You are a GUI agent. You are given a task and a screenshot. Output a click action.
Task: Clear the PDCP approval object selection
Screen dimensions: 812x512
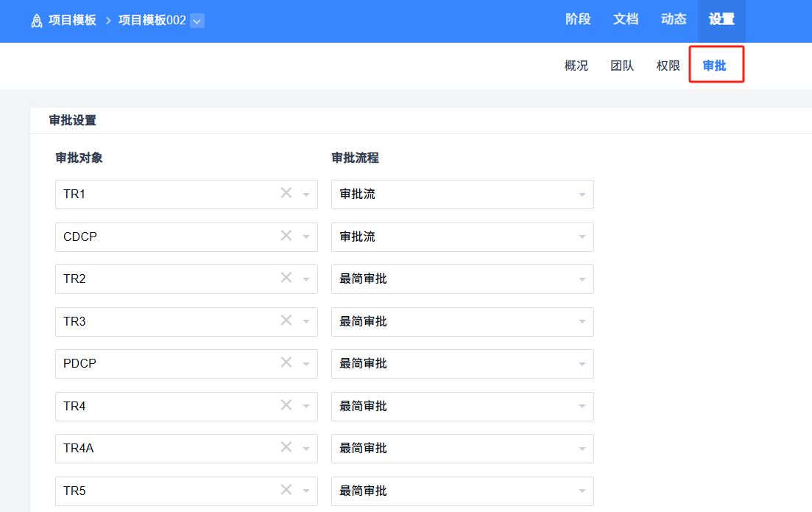tap(286, 362)
